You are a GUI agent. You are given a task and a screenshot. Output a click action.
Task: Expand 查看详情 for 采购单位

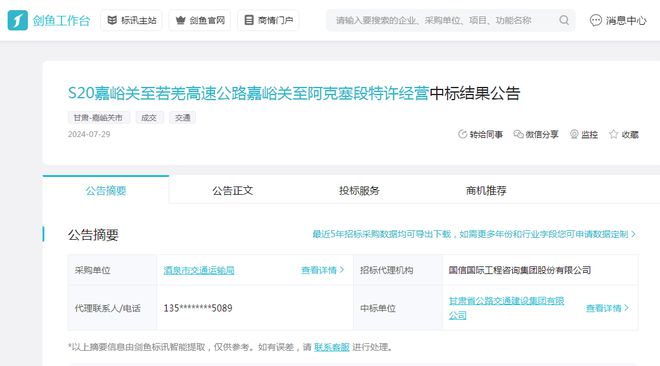coord(323,270)
